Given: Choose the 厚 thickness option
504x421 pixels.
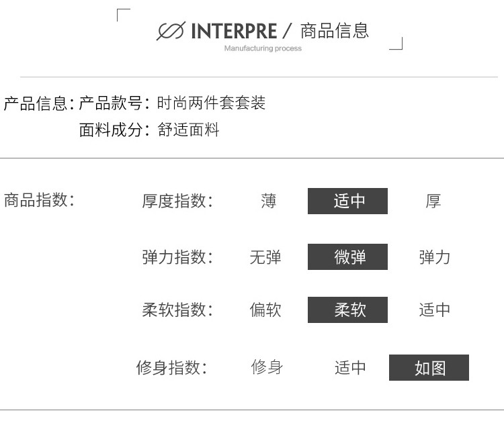Looking at the screenshot, I should tap(433, 201).
